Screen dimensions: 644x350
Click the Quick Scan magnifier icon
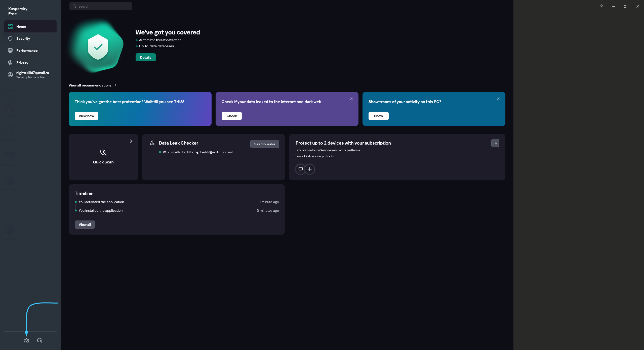pos(103,153)
